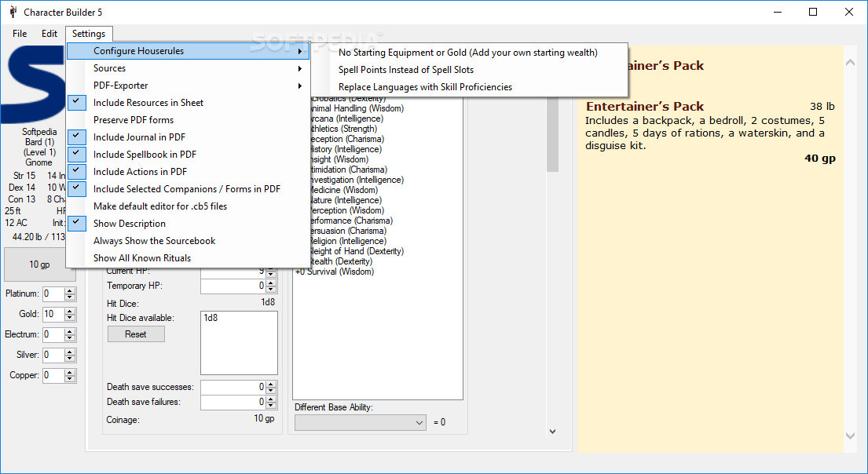The width and height of the screenshot is (868, 474).
Task: Select No Starting Equipment or Gold houserule
Action: [470, 53]
